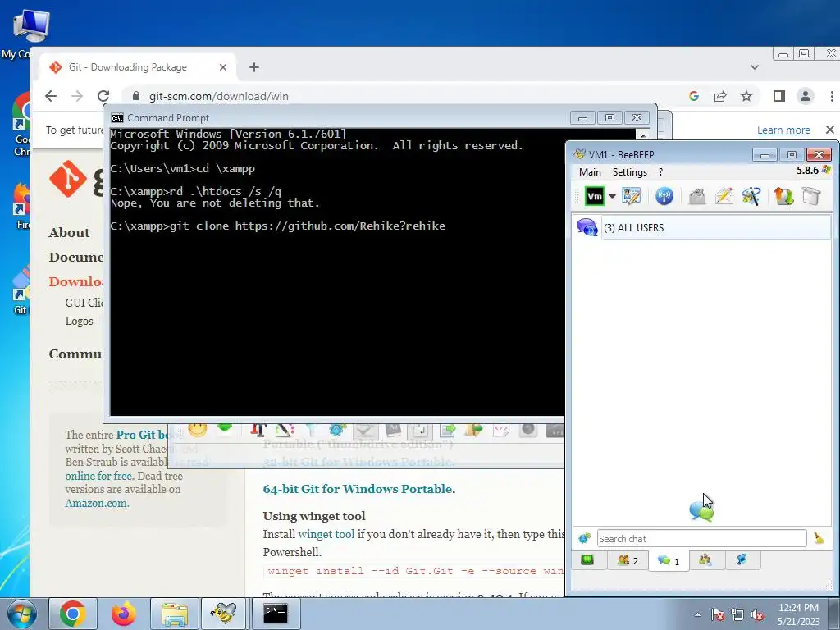Click the open box icon in BeeBEEP toolbar

tap(811, 196)
